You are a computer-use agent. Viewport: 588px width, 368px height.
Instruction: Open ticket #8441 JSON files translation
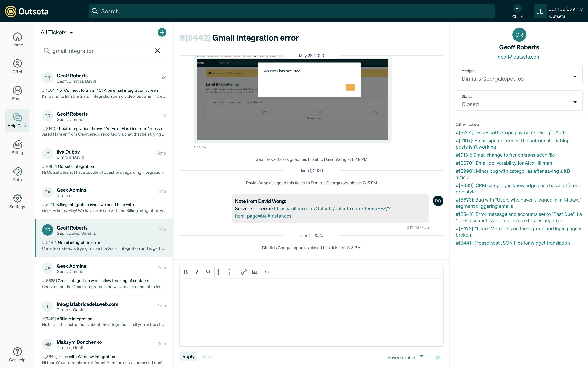click(512, 243)
